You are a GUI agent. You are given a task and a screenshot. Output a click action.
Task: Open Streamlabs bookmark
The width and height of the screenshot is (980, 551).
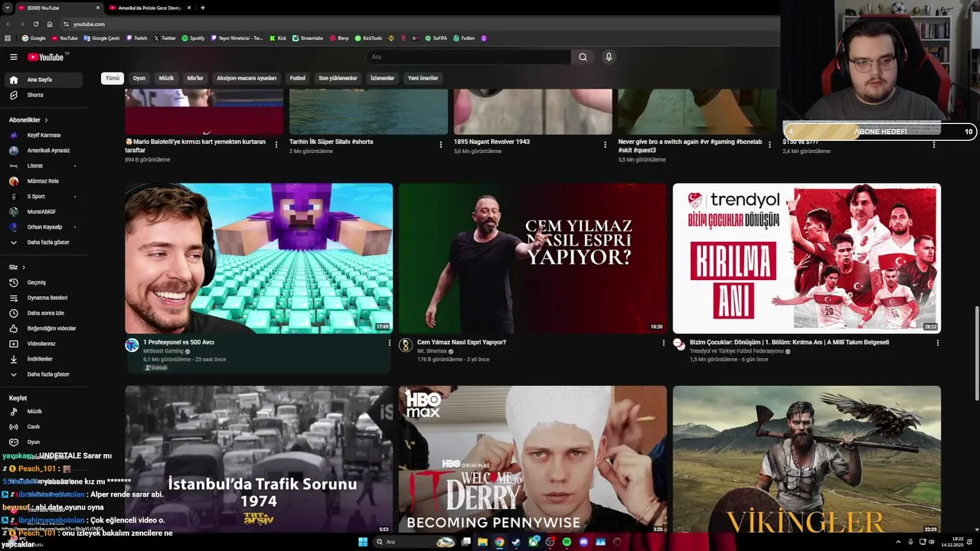click(308, 38)
